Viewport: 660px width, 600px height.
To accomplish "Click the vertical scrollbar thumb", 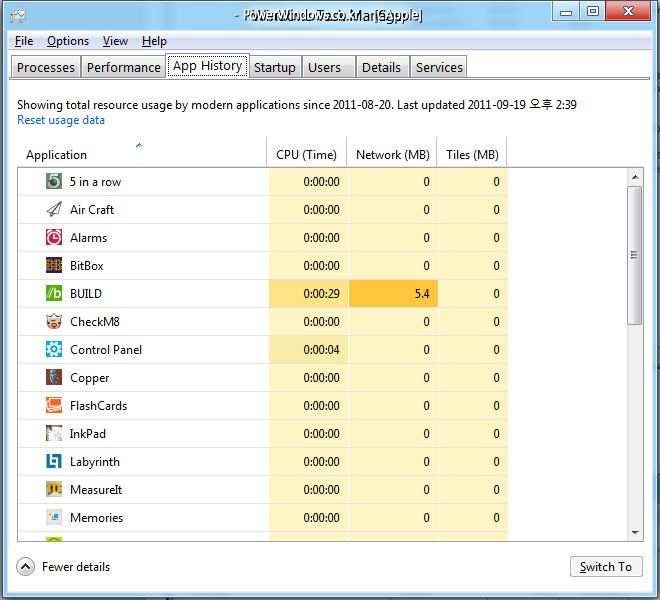I will click(x=634, y=255).
